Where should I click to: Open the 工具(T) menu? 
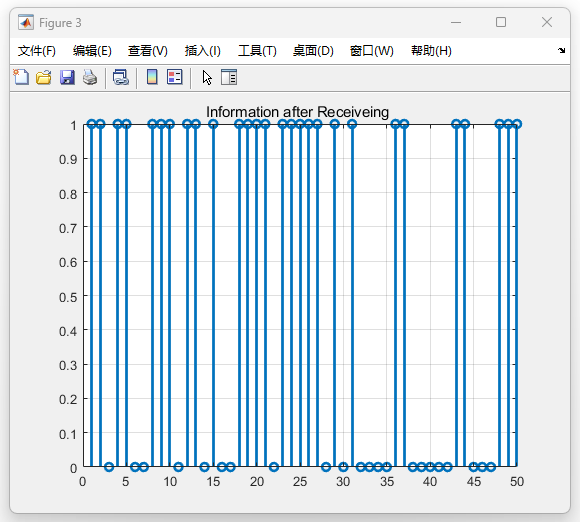pyautogui.click(x=257, y=51)
